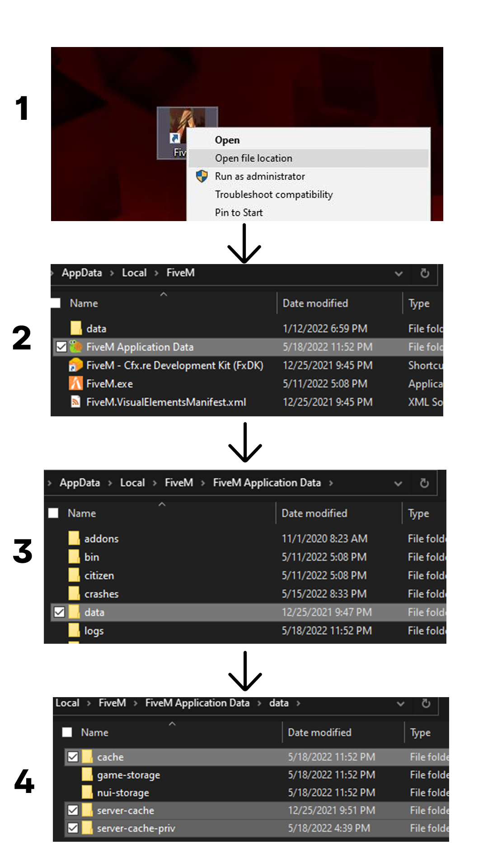The image size is (488, 868).
Task: Refresh the AppData\Local\FiveM window
Action: (x=425, y=273)
